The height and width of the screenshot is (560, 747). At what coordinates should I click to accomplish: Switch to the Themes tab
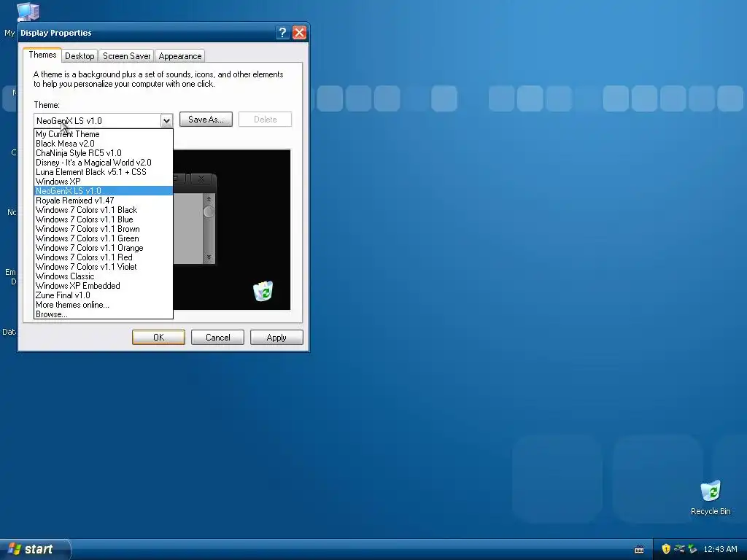click(42, 55)
